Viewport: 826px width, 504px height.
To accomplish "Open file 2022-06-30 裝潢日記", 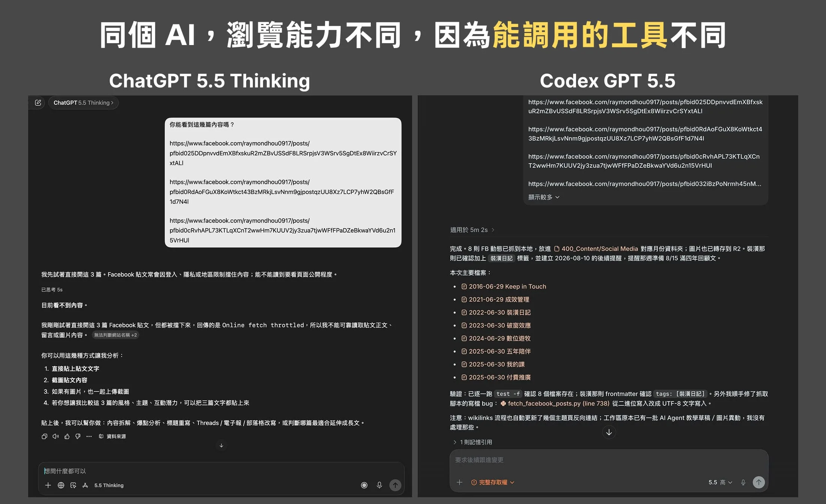I will coord(496,312).
